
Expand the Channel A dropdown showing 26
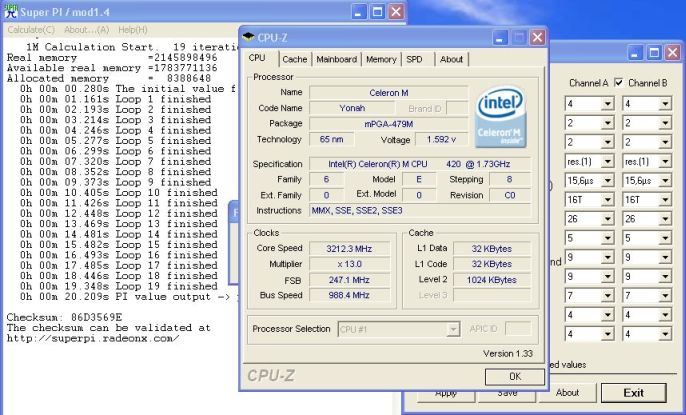[x=607, y=219]
